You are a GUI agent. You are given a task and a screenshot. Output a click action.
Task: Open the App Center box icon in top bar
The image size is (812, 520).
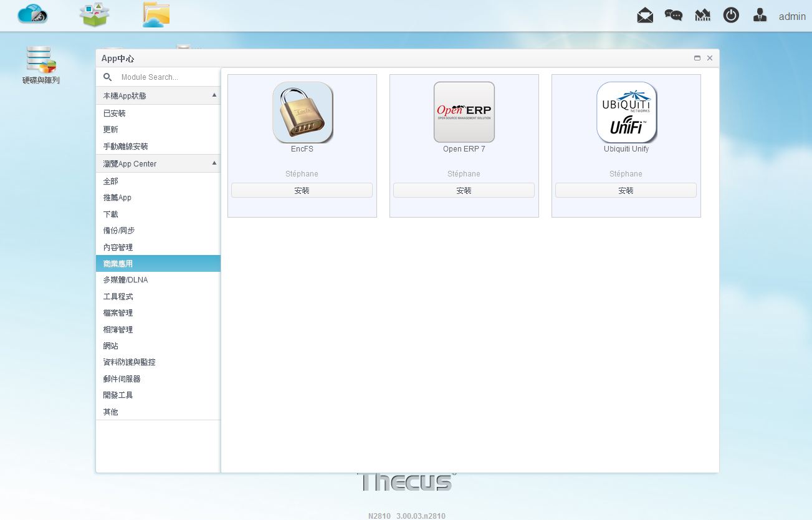pyautogui.click(x=94, y=15)
